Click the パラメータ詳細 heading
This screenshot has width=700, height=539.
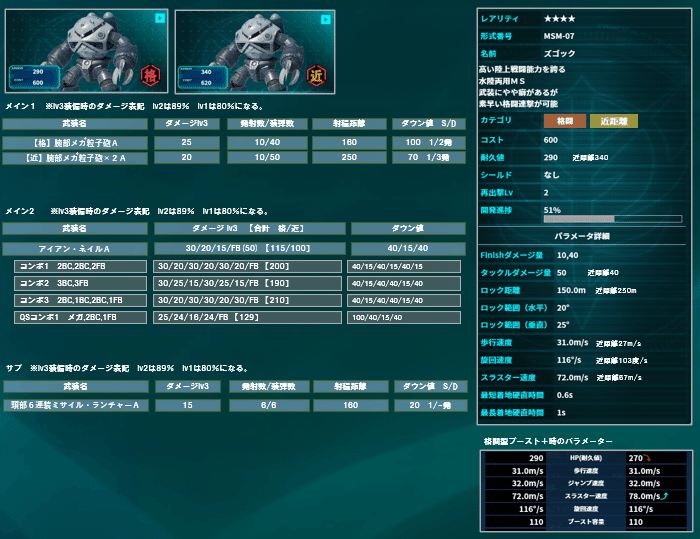click(582, 236)
